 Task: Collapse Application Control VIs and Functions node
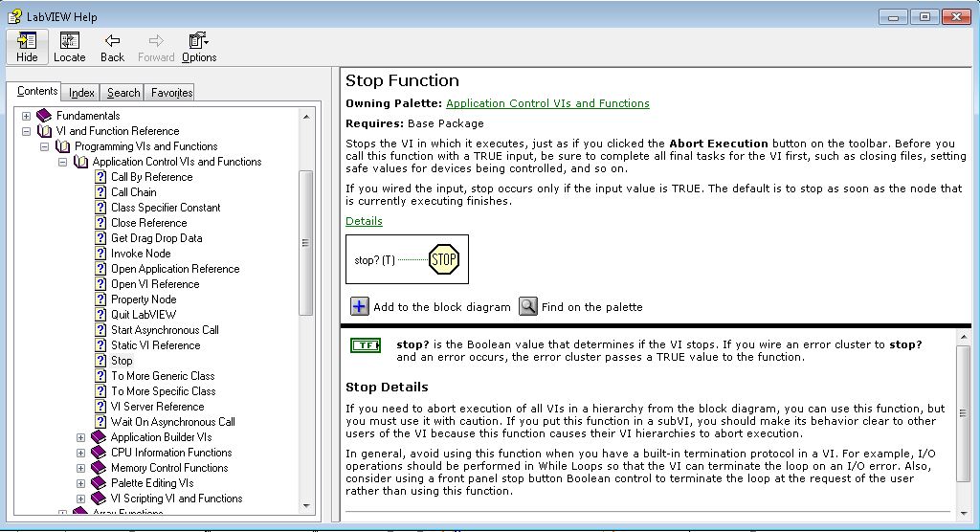(x=62, y=162)
